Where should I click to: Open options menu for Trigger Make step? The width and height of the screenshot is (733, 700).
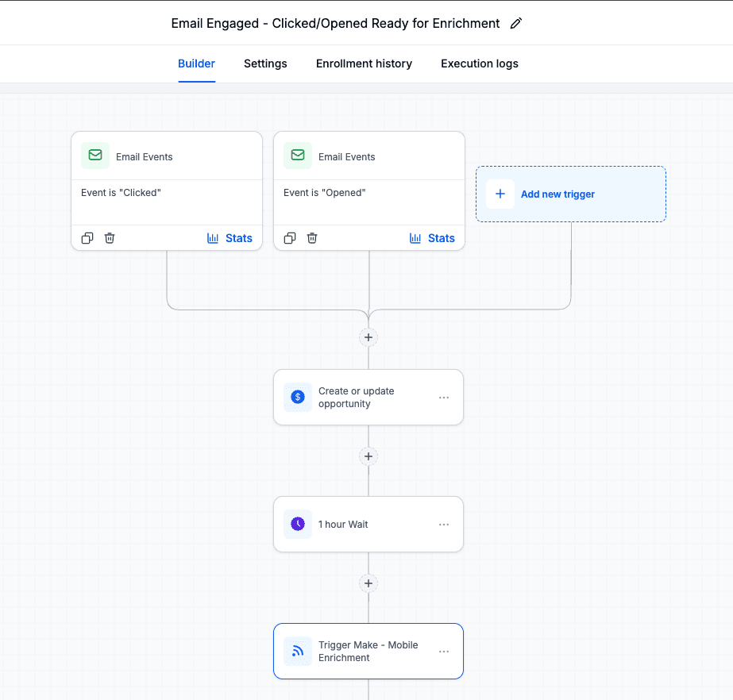coord(444,652)
